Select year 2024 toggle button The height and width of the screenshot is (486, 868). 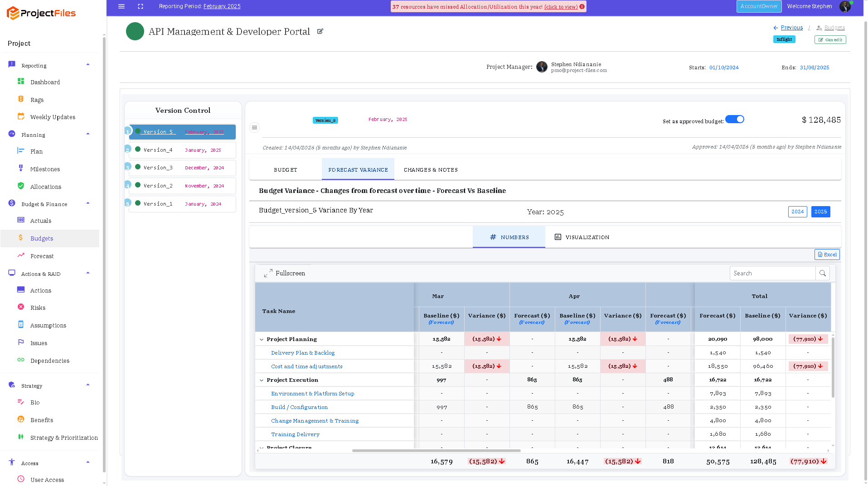[798, 212]
